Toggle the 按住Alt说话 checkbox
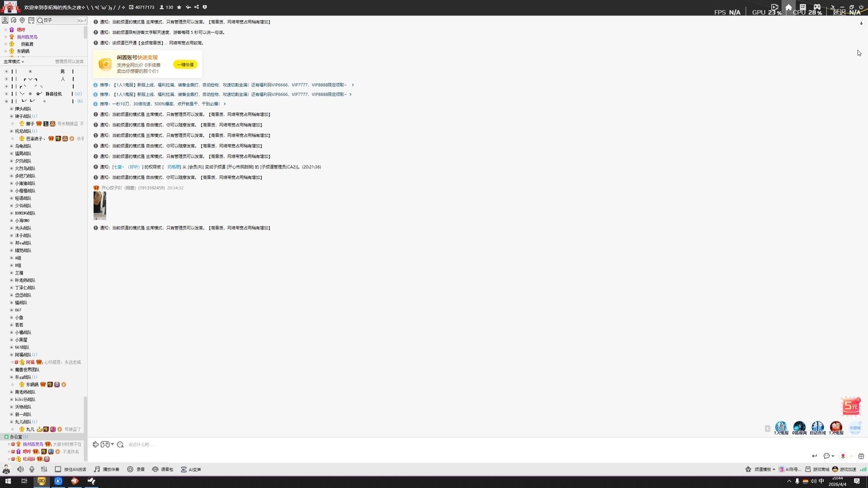868x488 pixels. [58, 469]
